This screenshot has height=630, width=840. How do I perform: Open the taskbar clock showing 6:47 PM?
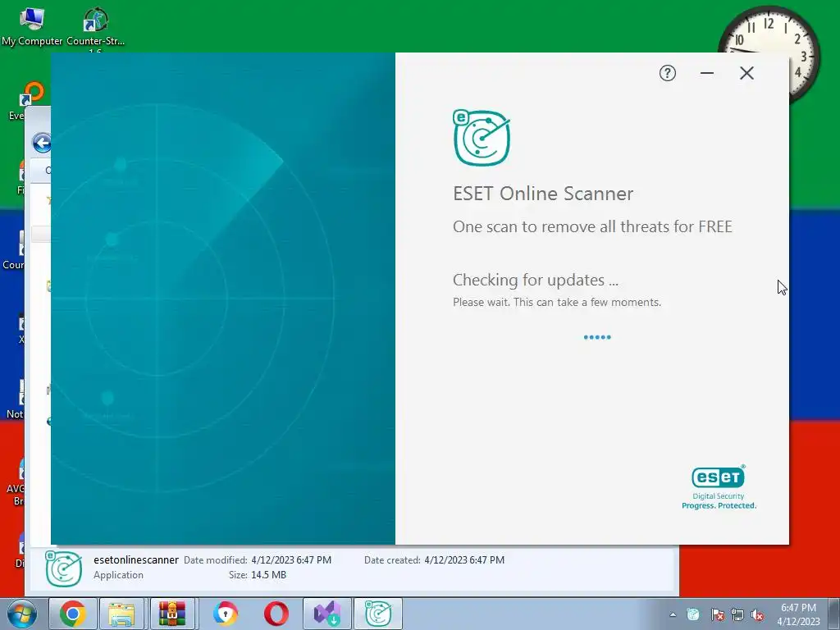[x=798, y=614]
